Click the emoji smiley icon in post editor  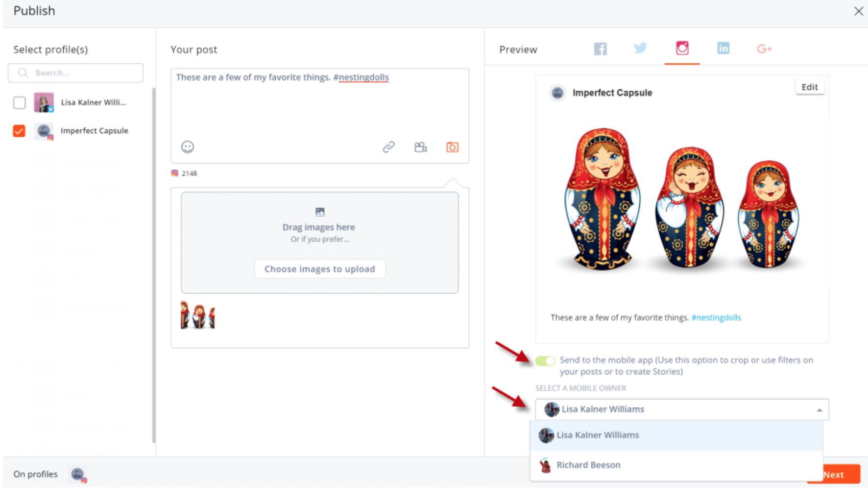(x=188, y=147)
